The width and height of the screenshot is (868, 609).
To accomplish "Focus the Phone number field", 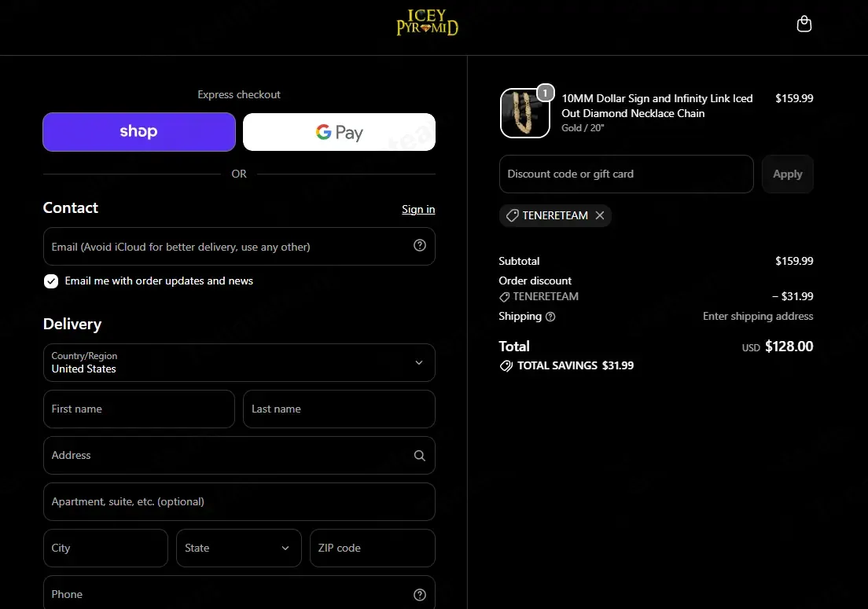I will tap(239, 593).
